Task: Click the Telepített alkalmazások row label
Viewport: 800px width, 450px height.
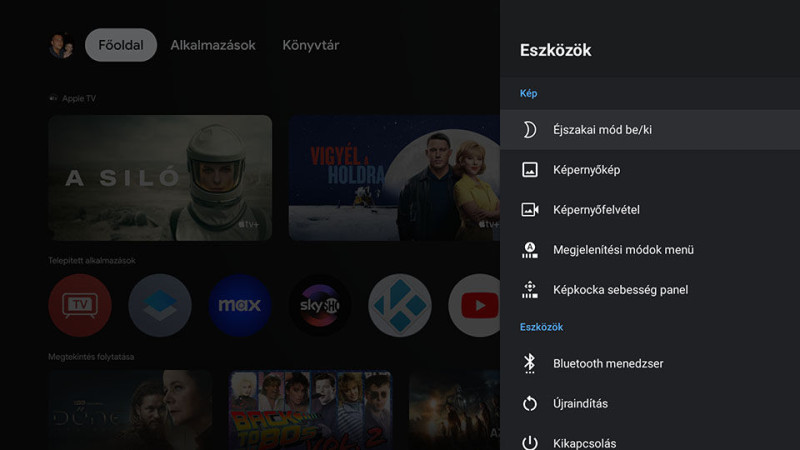Action: pyautogui.click(x=92, y=261)
